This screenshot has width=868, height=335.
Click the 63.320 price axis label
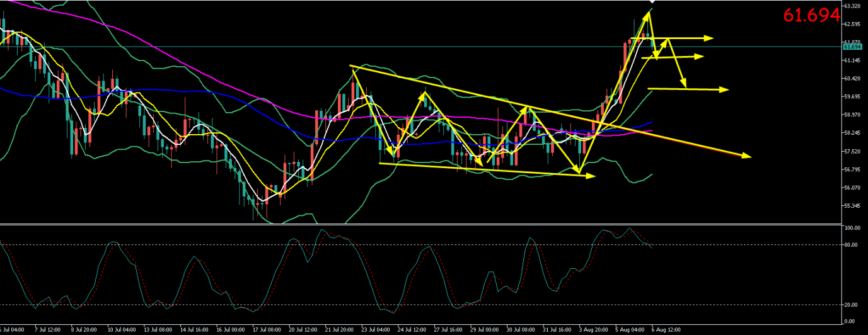(x=854, y=6)
